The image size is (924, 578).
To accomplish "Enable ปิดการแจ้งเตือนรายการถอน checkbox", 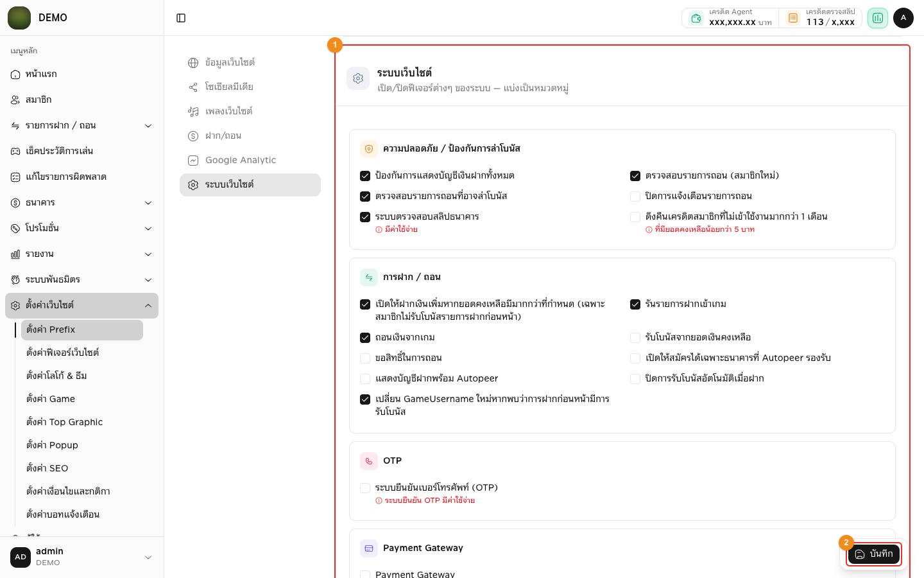I will click(635, 197).
